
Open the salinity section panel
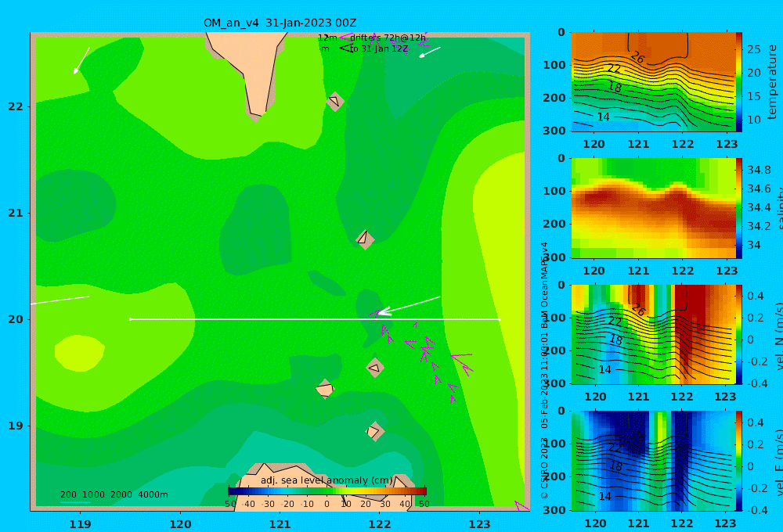[653, 208]
